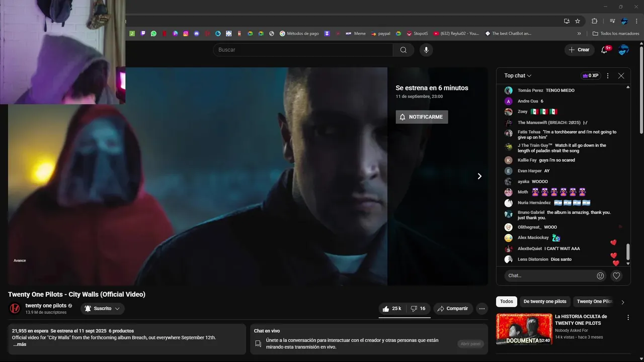Open the Twitch bookmark icon
Viewport: 644px width, 362px height.
click(143, 34)
